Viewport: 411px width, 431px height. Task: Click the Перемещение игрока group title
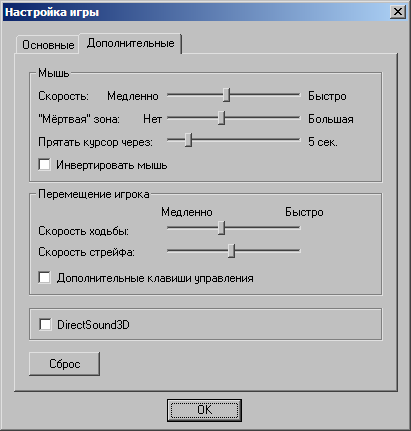(x=94, y=194)
